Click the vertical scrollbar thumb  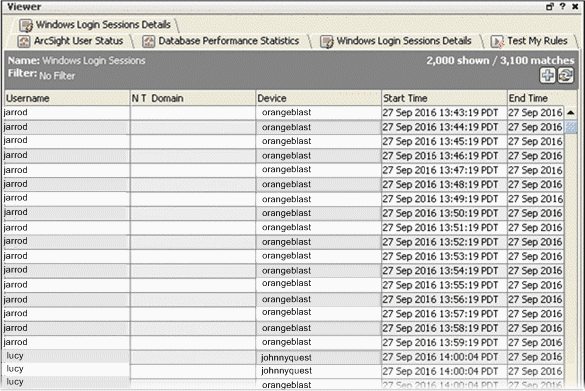click(x=571, y=127)
